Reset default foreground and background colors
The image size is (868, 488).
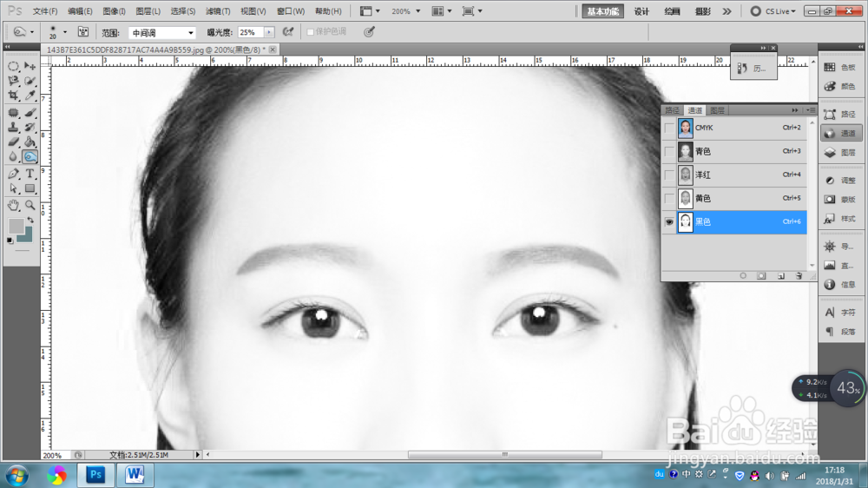pyautogui.click(x=10, y=241)
